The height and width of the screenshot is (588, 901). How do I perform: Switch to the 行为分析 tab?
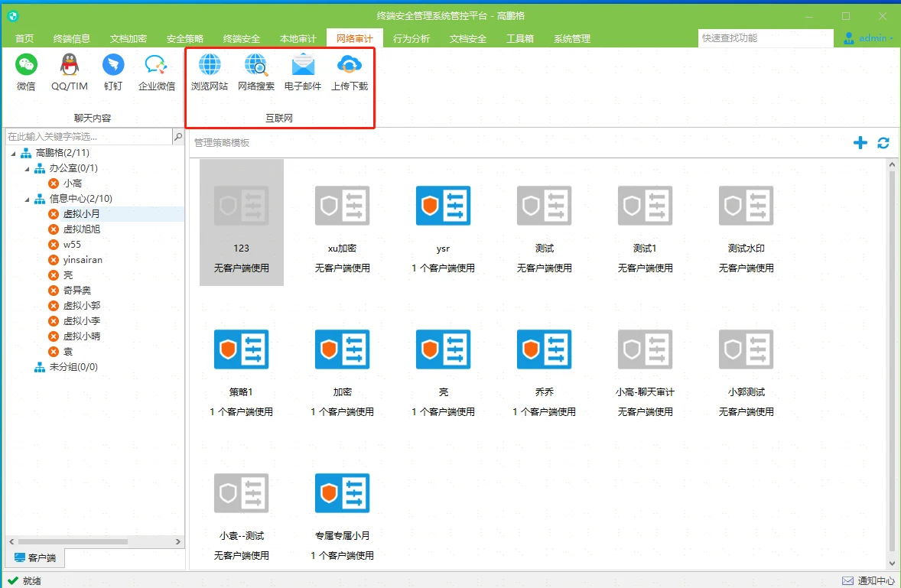[411, 38]
